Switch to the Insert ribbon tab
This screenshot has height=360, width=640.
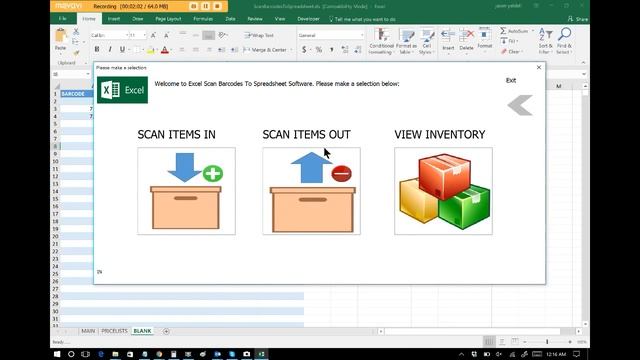(113, 19)
